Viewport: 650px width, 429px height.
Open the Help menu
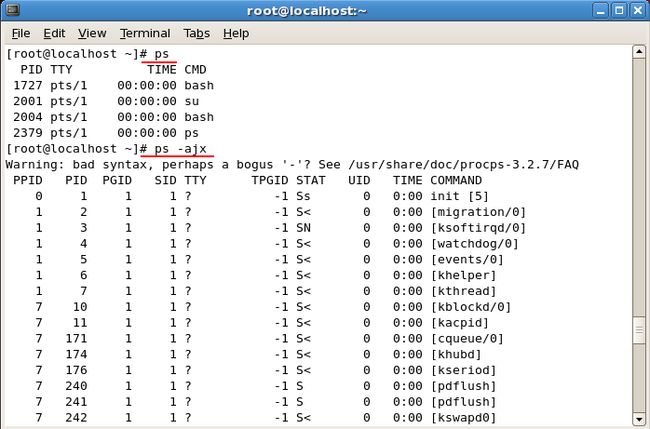(x=236, y=33)
